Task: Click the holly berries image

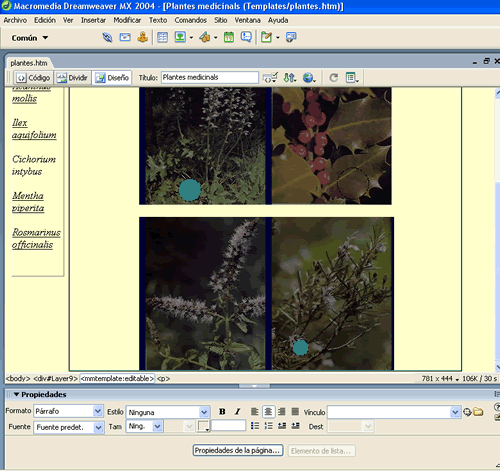Action: (x=332, y=146)
